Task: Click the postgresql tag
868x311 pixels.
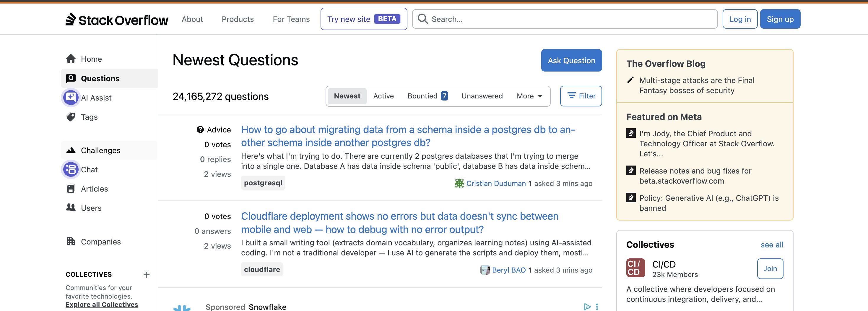Action: pos(263,183)
